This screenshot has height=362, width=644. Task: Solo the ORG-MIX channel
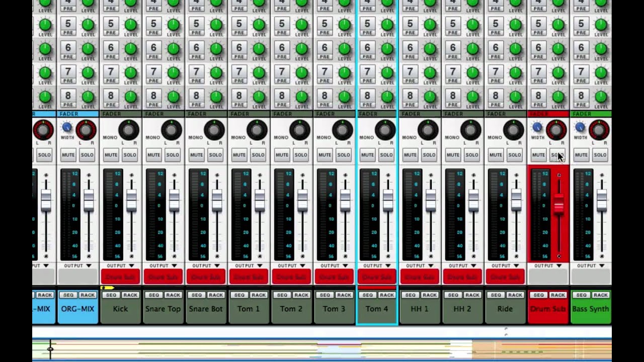coord(87,155)
